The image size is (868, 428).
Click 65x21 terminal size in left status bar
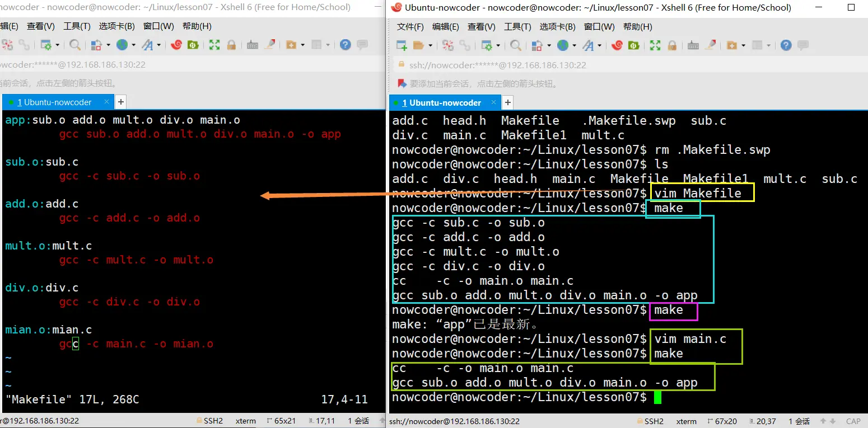281,421
